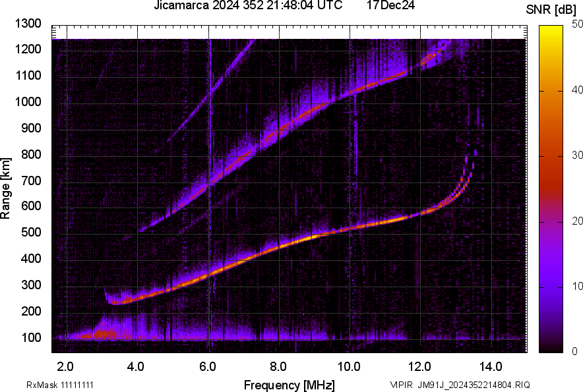Click the range tick label '700'
Screen dimensions: 583x392
31,181
